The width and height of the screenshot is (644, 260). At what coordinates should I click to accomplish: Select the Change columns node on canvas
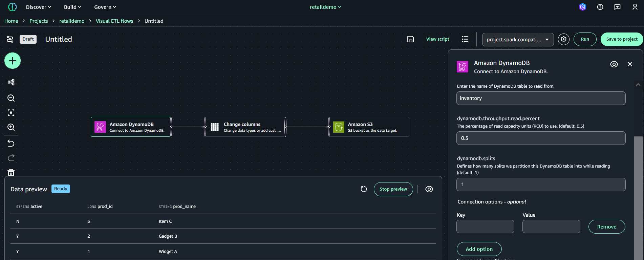245,127
